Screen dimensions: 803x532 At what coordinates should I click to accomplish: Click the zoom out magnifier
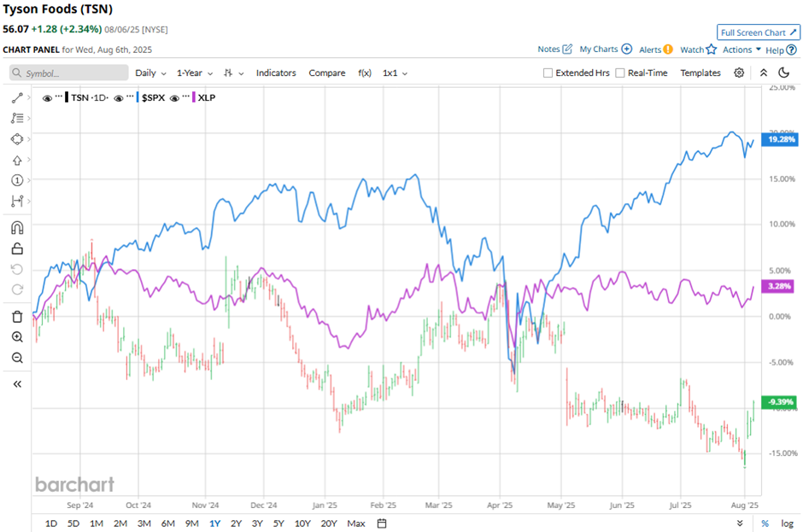17,358
